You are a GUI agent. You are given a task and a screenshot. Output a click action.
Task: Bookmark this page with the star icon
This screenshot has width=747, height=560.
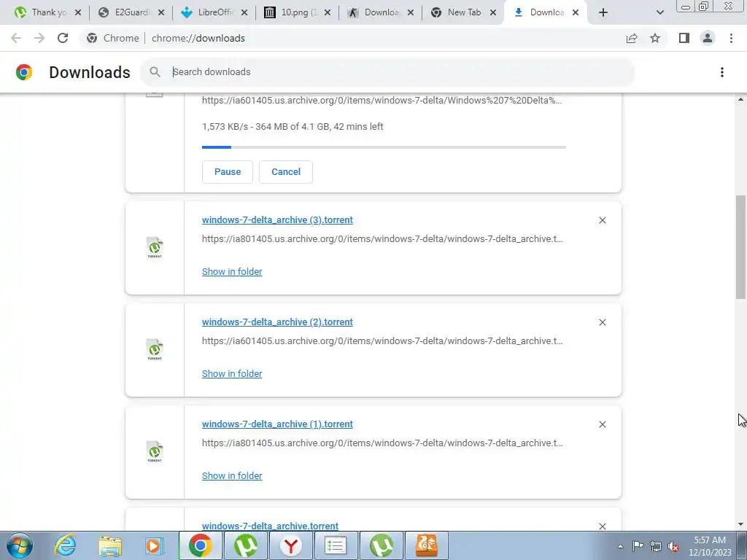click(x=655, y=38)
